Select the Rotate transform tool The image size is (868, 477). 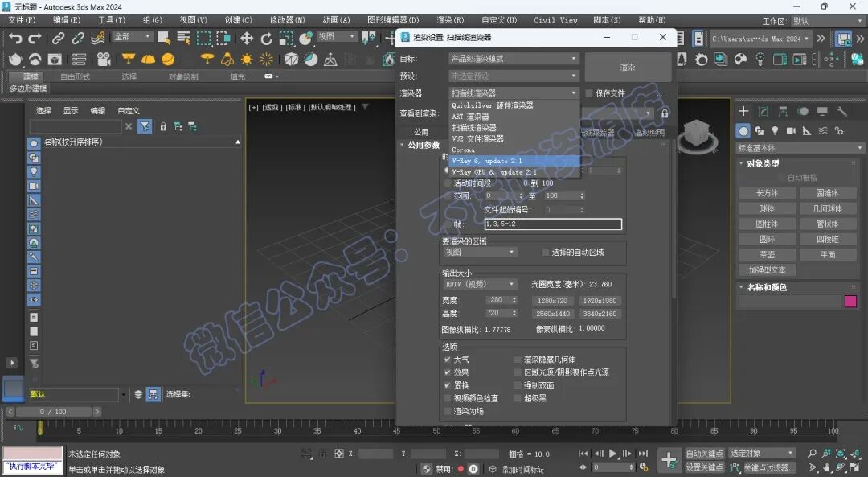pos(267,39)
